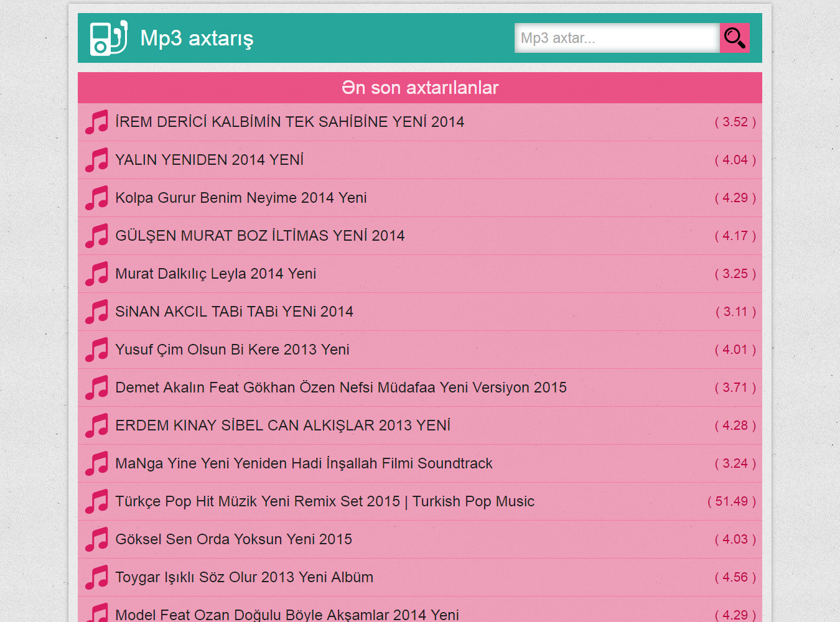Open Demet Akalın Nefsi Müdafaa track

[x=340, y=388]
